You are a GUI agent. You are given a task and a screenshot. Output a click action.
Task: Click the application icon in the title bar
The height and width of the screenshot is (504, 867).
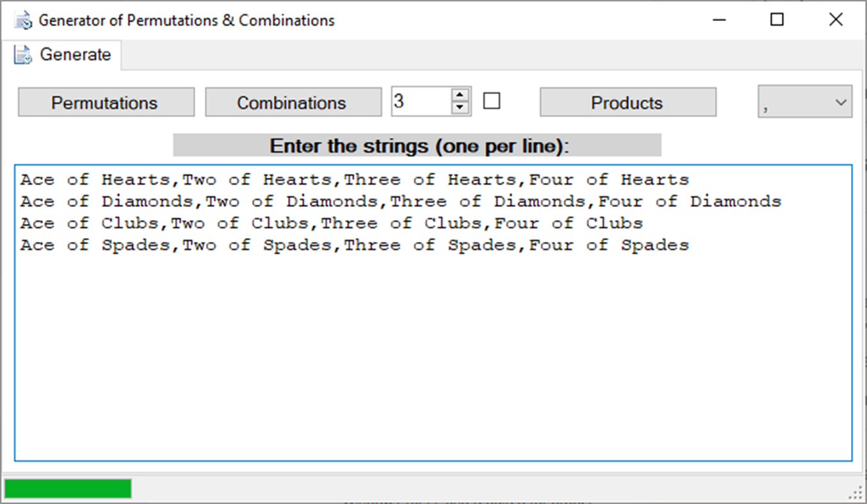(23, 20)
